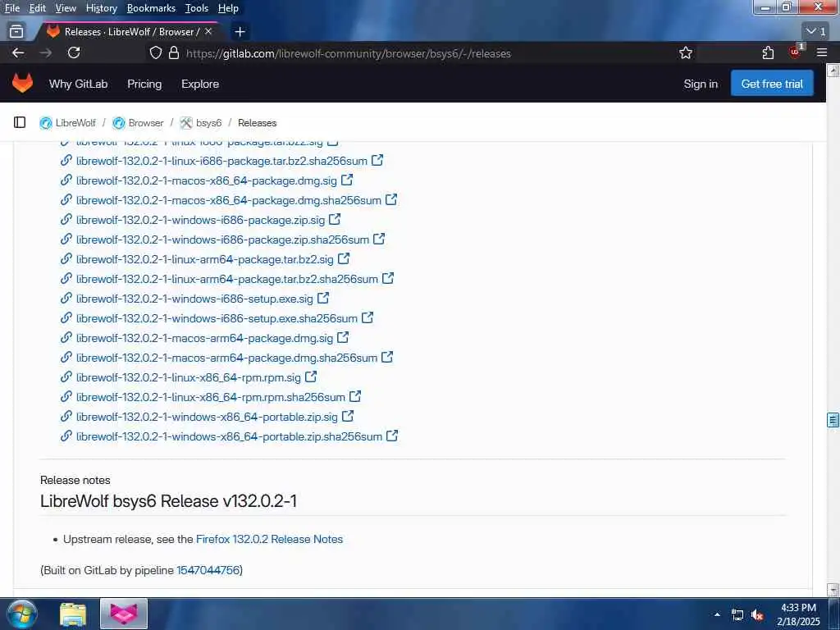
Task: Open the network tray icon
Action: 737,615
